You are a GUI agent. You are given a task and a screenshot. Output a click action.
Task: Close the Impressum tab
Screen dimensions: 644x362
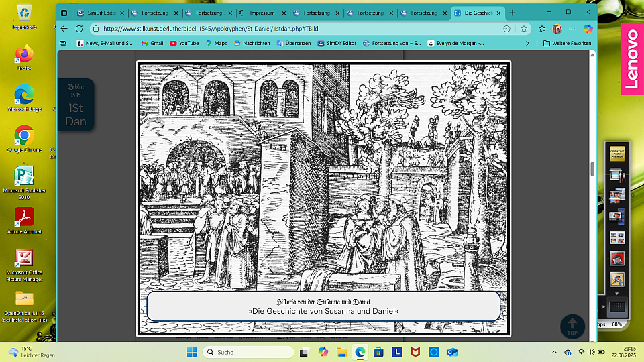tap(284, 13)
